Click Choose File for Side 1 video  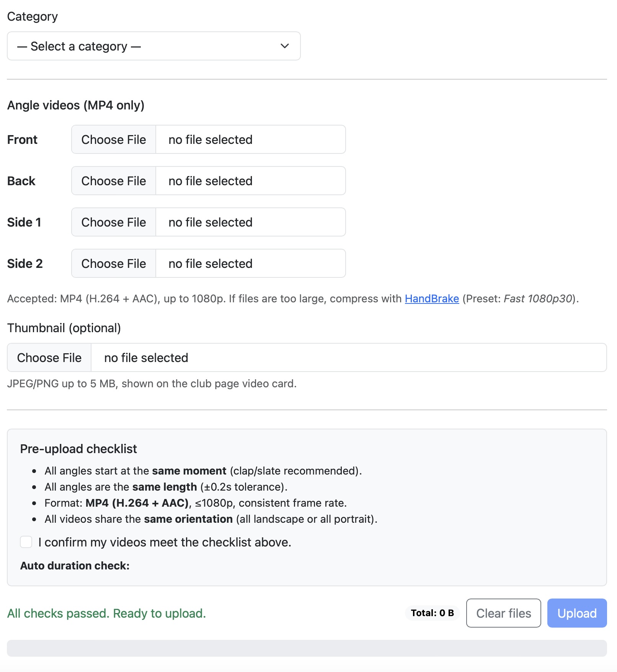click(x=114, y=222)
